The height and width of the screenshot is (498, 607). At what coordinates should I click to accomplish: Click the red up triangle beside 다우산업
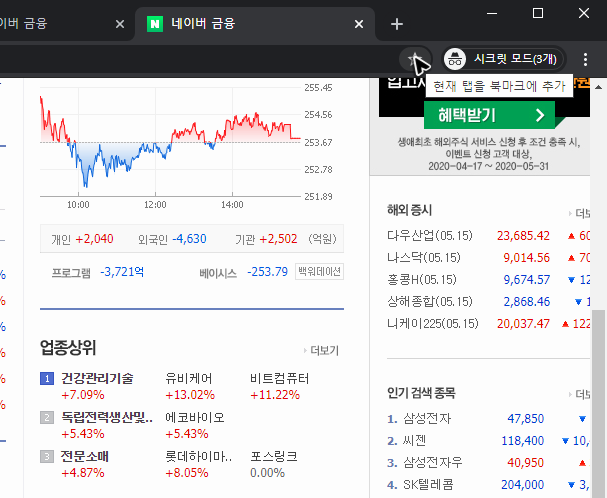[x=571, y=235]
